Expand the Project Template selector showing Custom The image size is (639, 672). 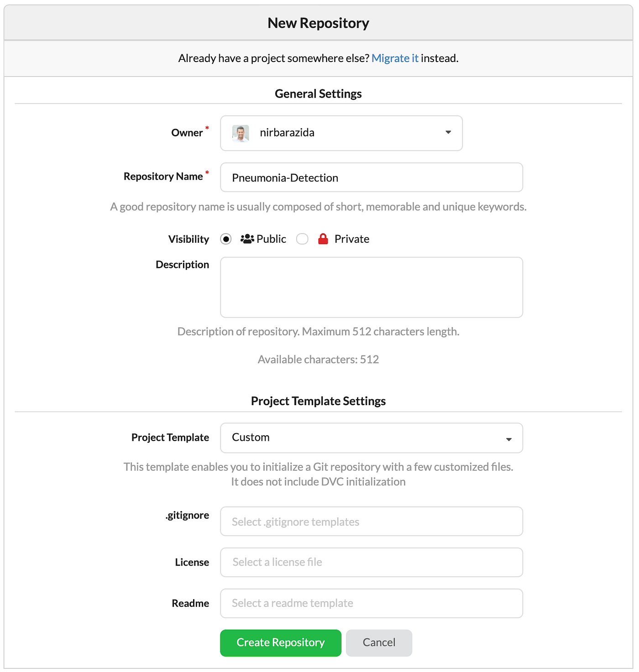[371, 438]
